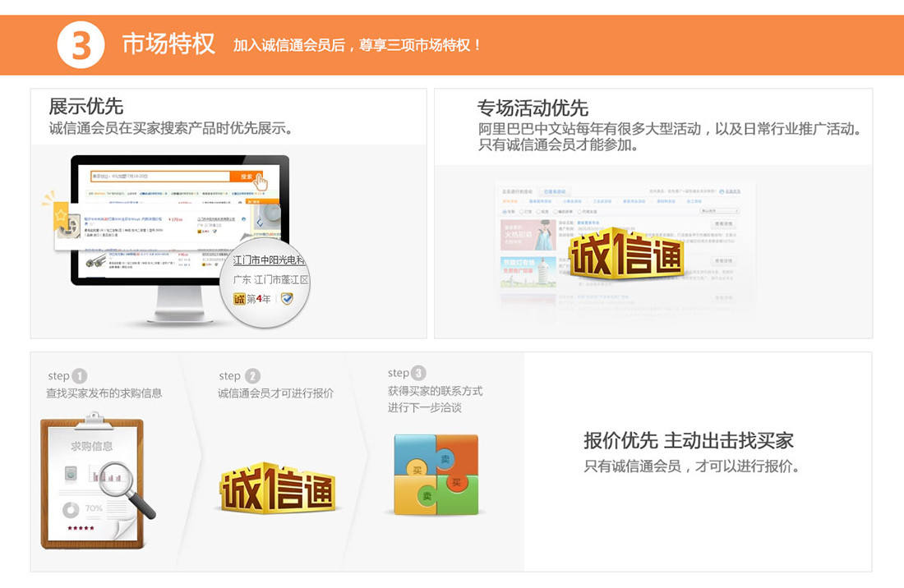This screenshot has width=904, height=588.
Task: Click the blue puzzle piece with 买
Action: coord(414,456)
